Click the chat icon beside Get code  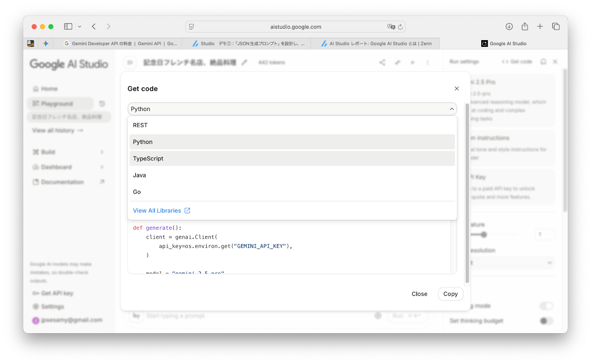[544, 62]
